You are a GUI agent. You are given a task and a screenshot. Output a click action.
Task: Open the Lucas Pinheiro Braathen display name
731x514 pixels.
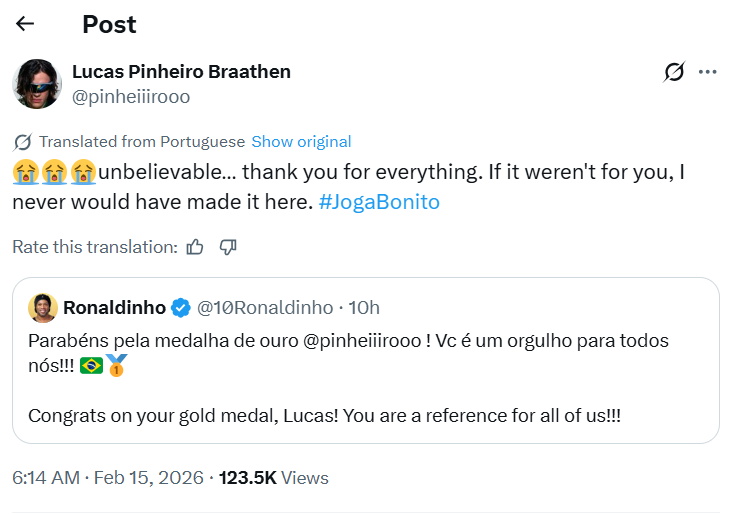(x=181, y=72)
